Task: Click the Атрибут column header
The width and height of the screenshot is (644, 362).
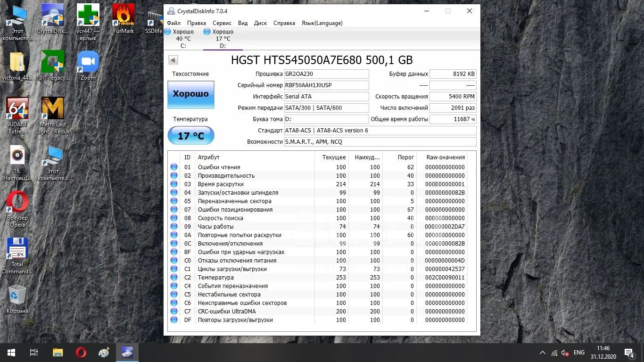Action: pos(255,157)
